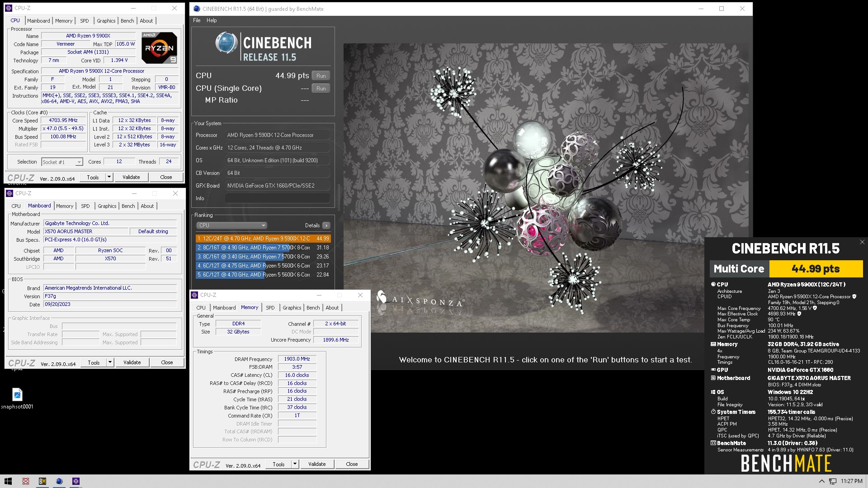Click the Uncore Frequency 1899.6 MHz value
The width and height of the screenshot is (868, 488).
(336, 340)
